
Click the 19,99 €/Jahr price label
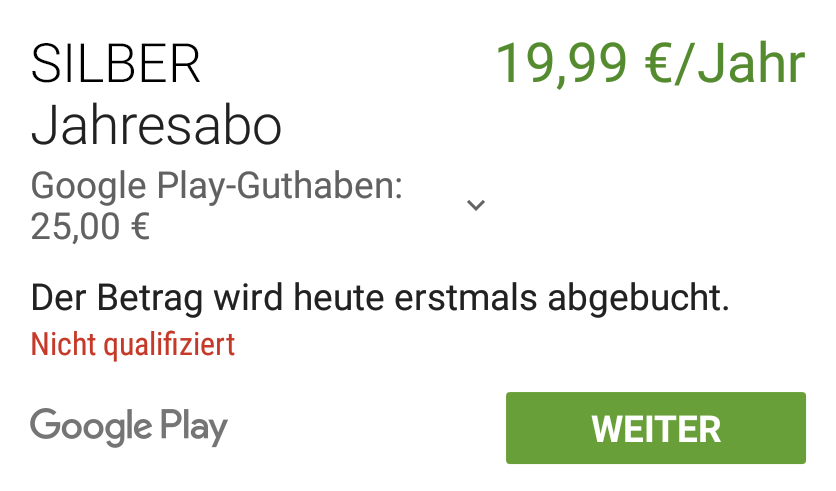[x=650, y=63]
